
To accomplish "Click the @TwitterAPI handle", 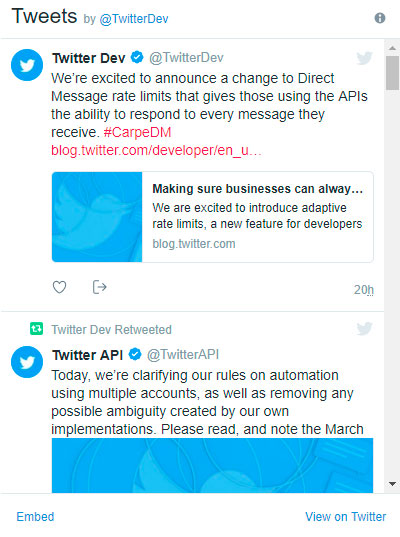I will (183, 354).
